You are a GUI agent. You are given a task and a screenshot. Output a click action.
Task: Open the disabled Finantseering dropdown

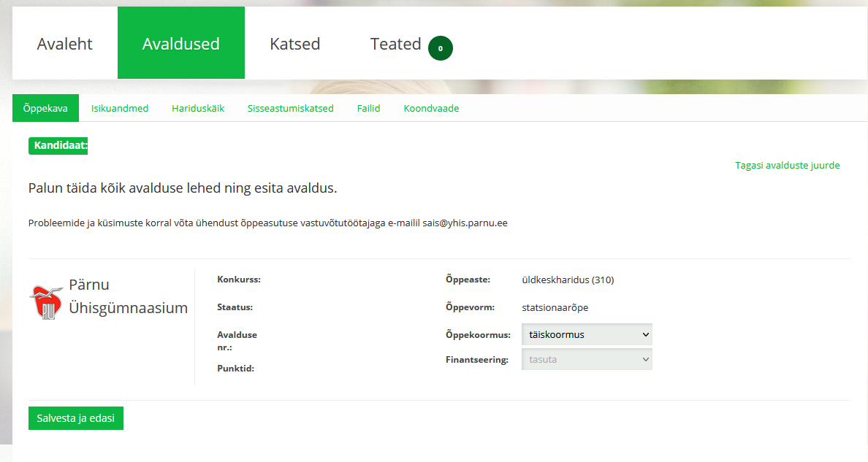click(x=586, y=360)
